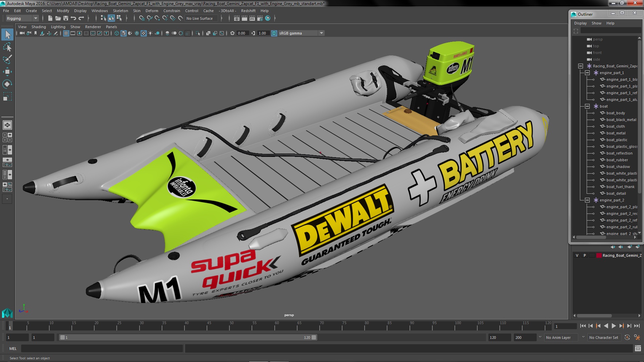The width and height of the screenshot is (644, 362).
Task: Toggle the film gate display
Action: pos(73,33)
